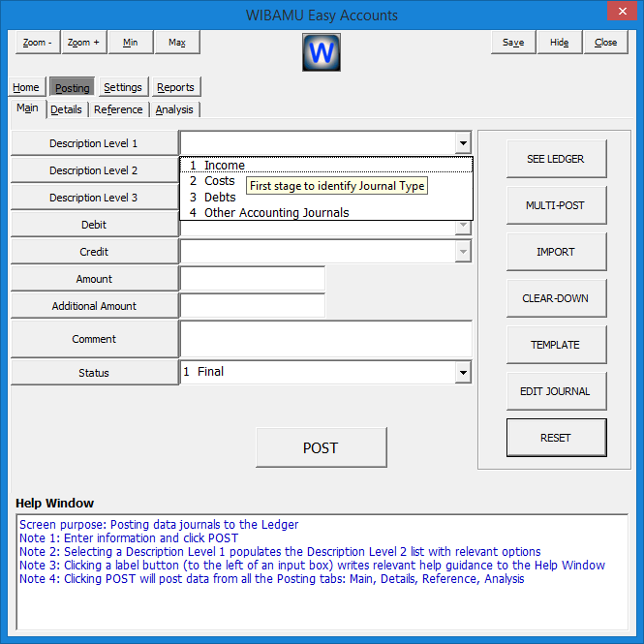Expand the Status dropdown arrow
Screen dimensions: 644x644
(x=463, y=373)
